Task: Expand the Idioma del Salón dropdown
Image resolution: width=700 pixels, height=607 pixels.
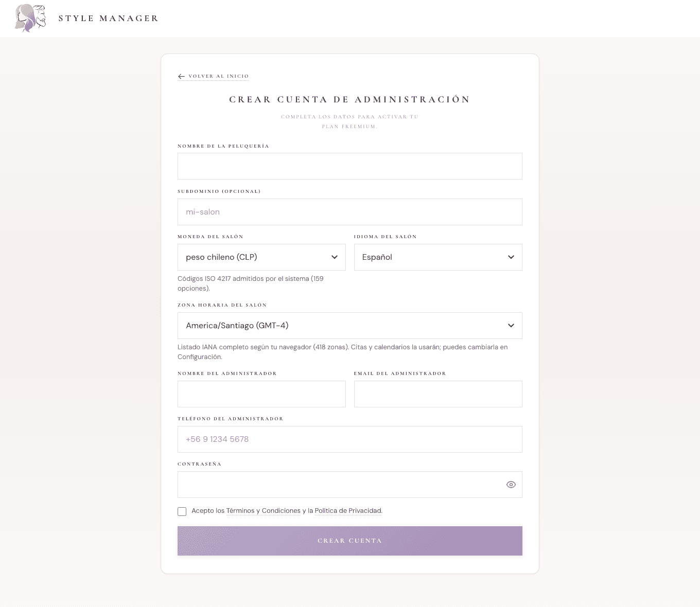Action: point(437,257)
